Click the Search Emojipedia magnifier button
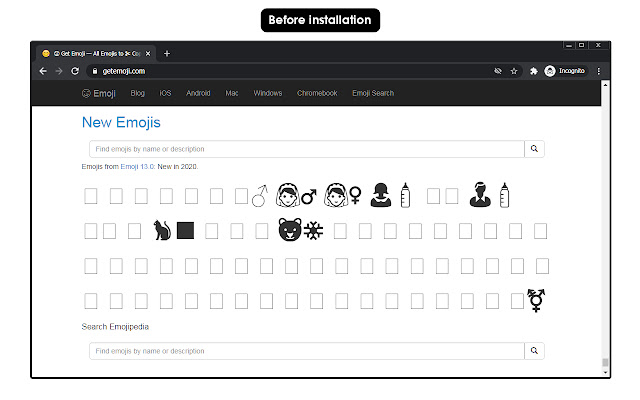This screenshot has width=640, height=400. [x=534, y=351]
